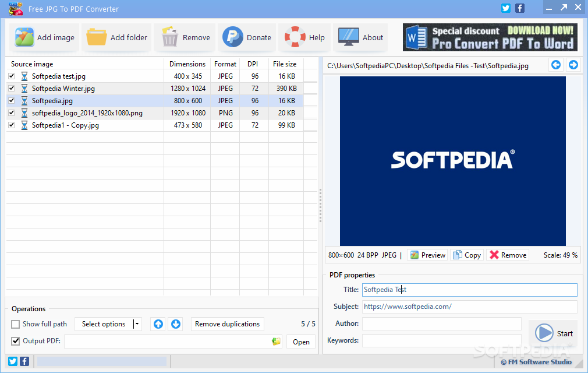Click the Facebook icon in the status bar
This screenshot has height=373, width=588.
tap(24, 361)
